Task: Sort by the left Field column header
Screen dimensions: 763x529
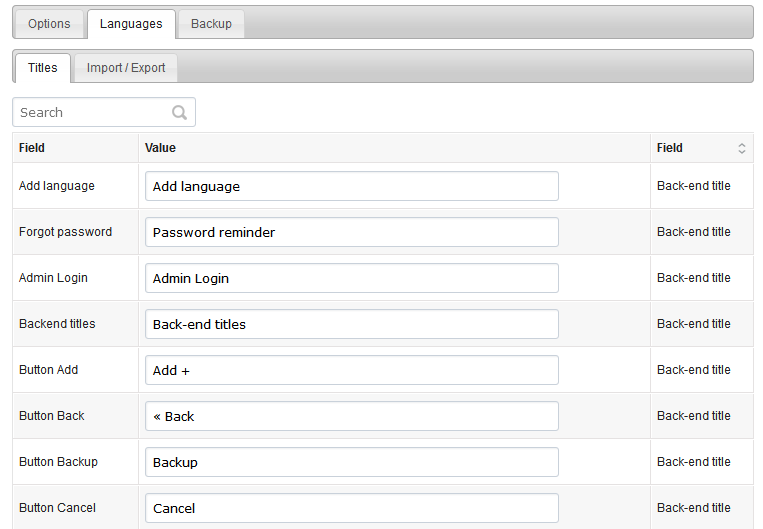Action: point(32,148)
